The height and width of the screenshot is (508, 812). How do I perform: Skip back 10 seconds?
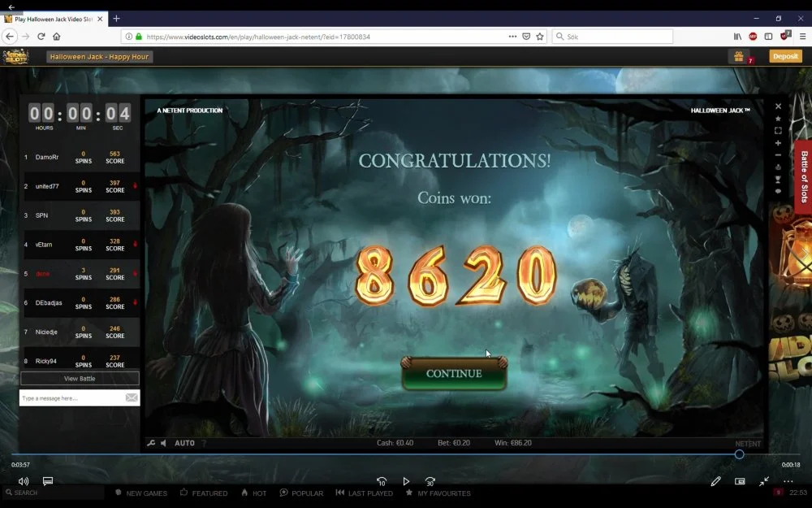(382, 481)
